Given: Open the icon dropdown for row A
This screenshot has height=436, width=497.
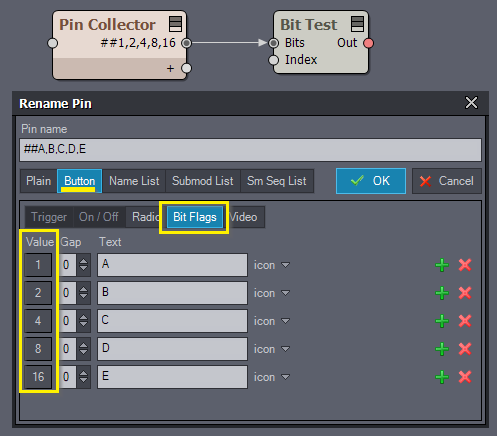Looking at the screenshot, I should [272, 265].
